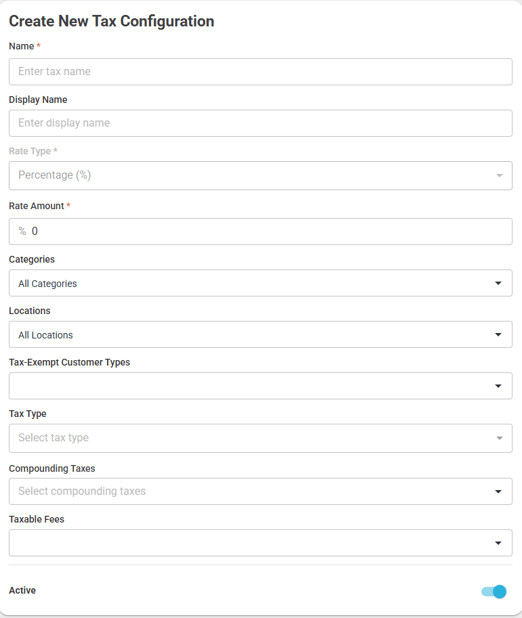Open the Rate Type dropdown
The width and height of the screenshot is (522, 618).
[261, 175]
